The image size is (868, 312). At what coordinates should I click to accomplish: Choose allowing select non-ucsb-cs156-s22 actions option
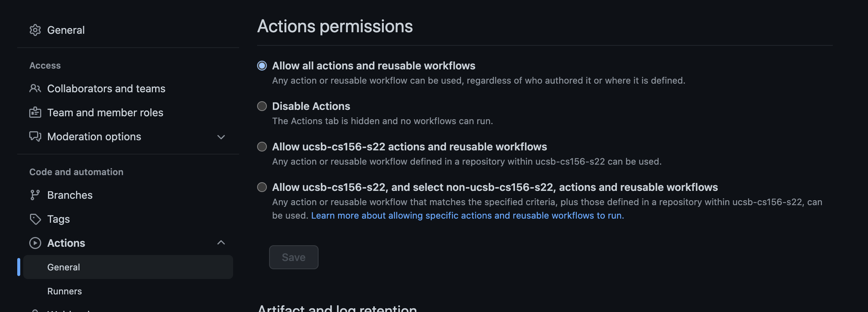point(262,187)
